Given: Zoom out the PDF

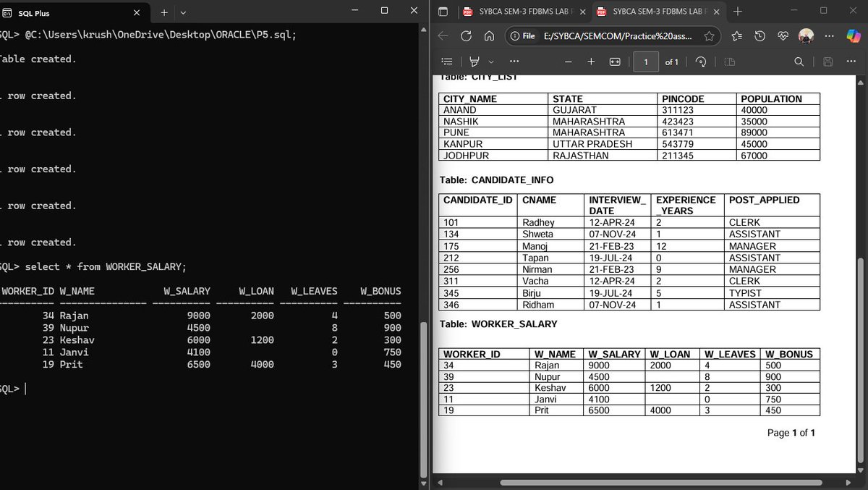Looking at the screenshot, I should point(569,62).
